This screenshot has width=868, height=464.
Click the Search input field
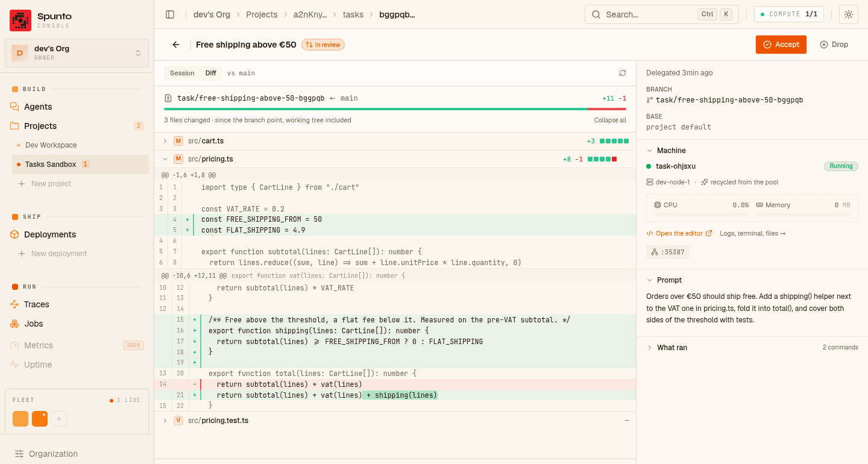tap(662, 14)
